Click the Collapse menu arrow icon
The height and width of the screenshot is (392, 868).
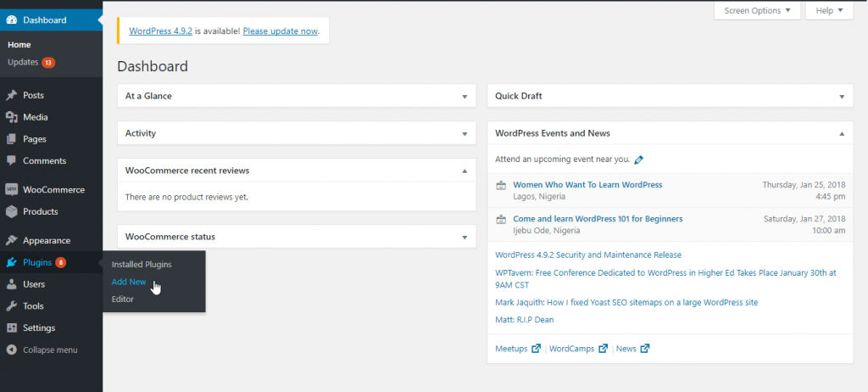click(x=12, y=350)
